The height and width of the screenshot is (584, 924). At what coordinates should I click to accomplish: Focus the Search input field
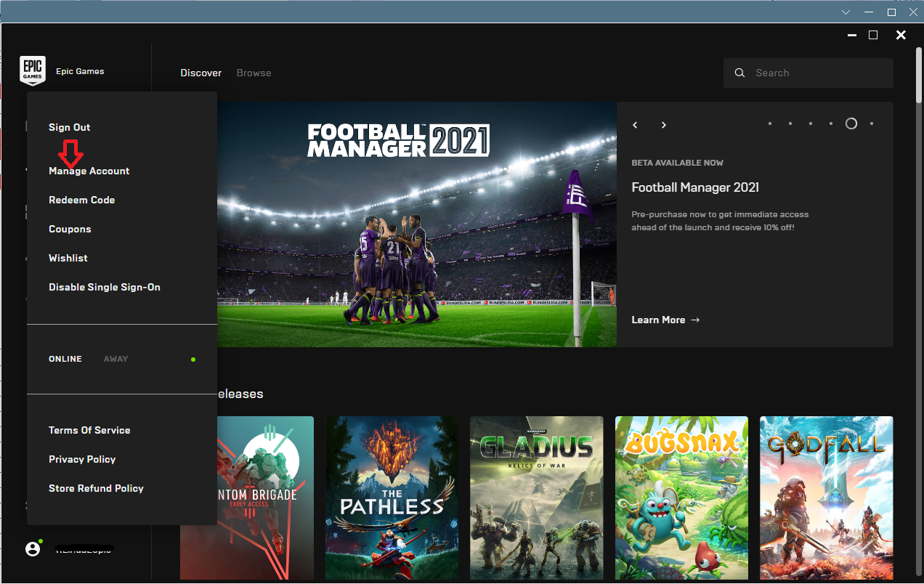point(808,73)
